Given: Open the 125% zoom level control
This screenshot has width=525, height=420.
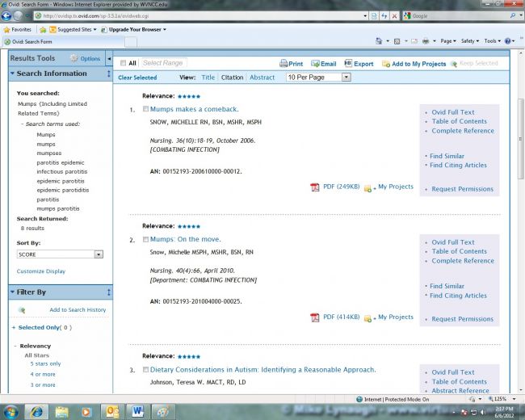Looking at the screenshot, I should [x=501, y=399].
